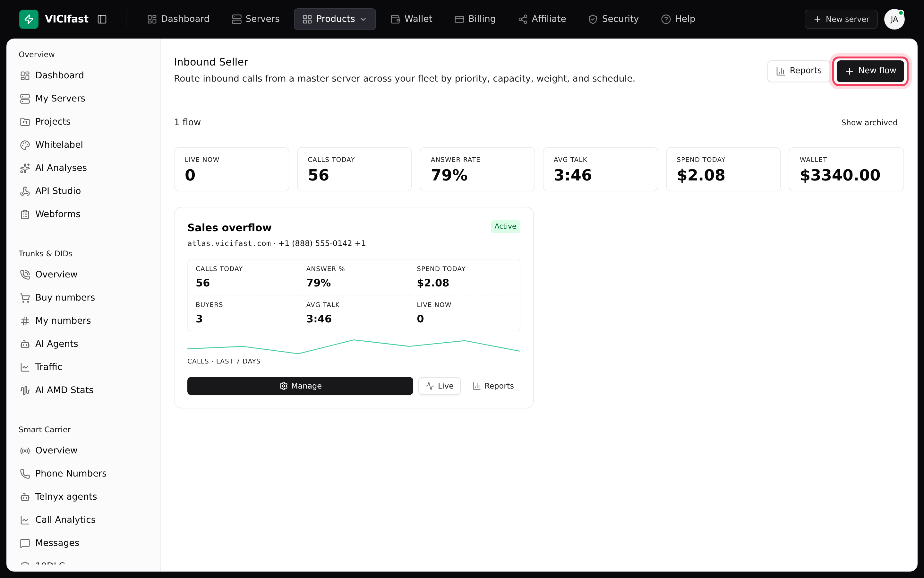
Task: Open the Dashboard icon in the top navigation
Action: (x=152, y=19)
